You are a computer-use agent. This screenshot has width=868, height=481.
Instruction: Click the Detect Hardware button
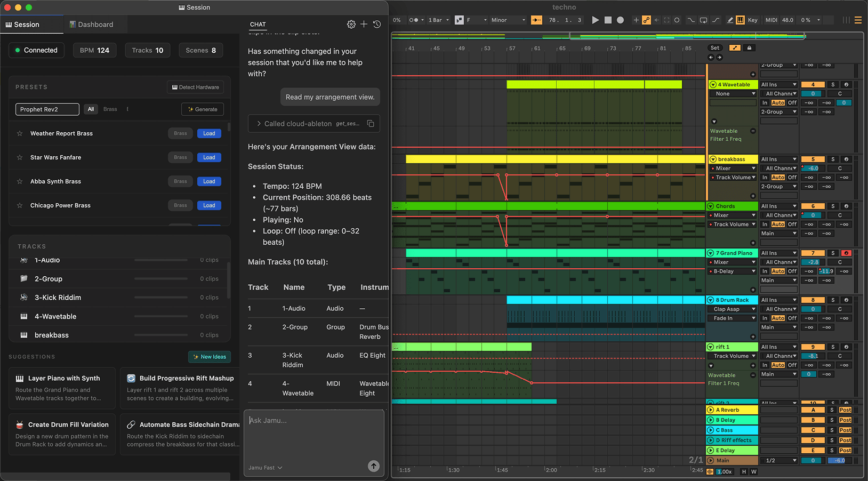click(x=195, y=87)
